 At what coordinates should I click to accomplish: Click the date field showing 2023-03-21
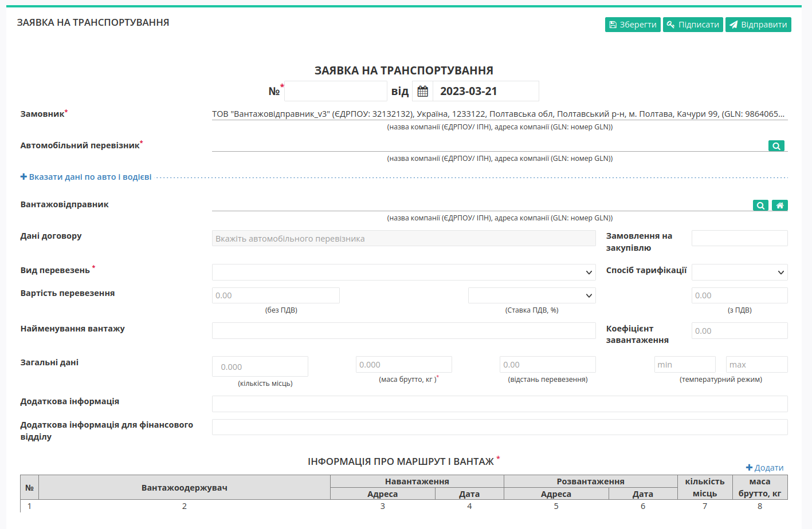click(486, 91)
